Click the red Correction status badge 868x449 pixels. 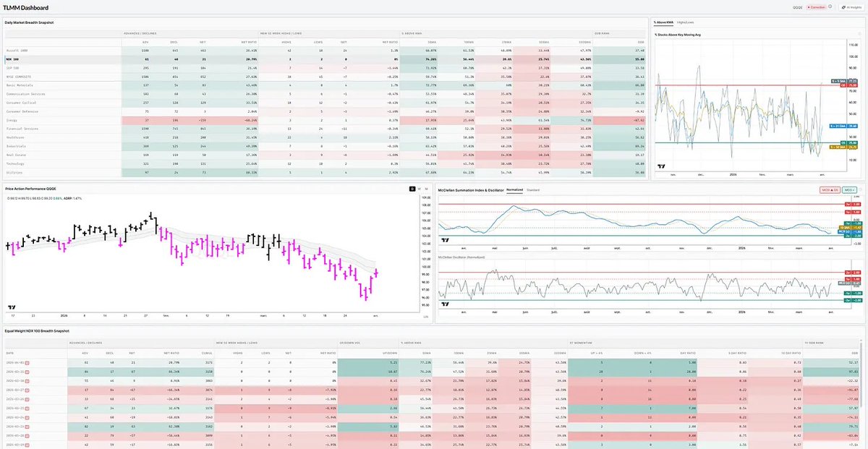[816, 7]
